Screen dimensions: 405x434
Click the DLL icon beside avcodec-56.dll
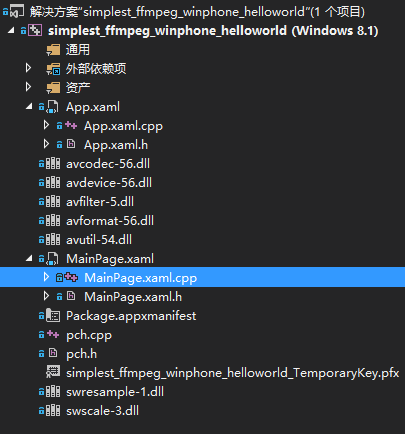pos(53,164)
